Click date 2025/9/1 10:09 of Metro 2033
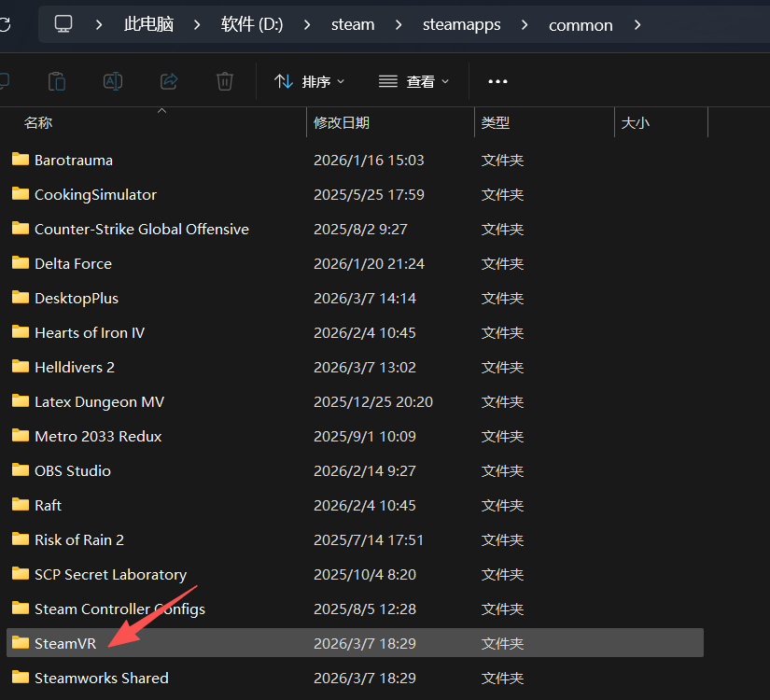Image resolution: width=770 pixels, height=700 pixels. 364,436
